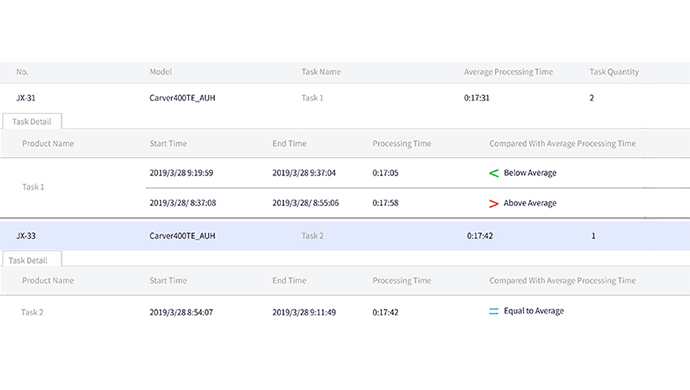Click Carver400TE_AUH model in JX-31 row
Image resolution: width=690 pixels, height=390 pixels.
182,98
